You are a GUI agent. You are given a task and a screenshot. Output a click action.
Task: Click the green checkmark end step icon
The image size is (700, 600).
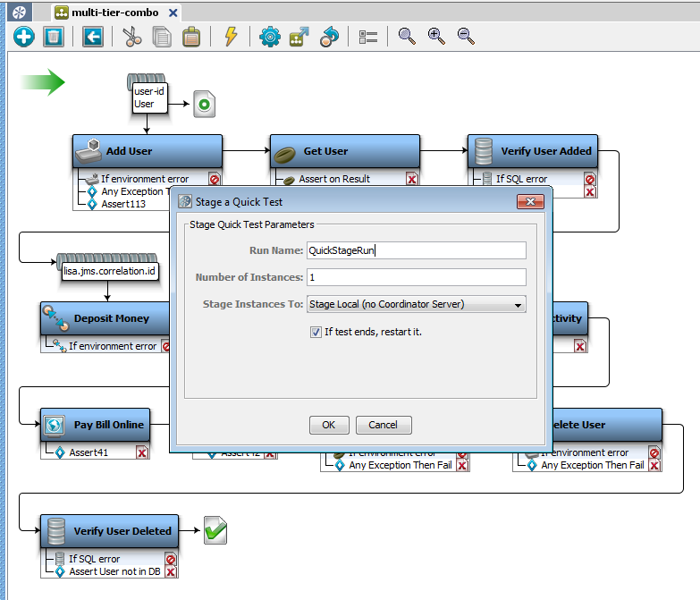(215, 530)
